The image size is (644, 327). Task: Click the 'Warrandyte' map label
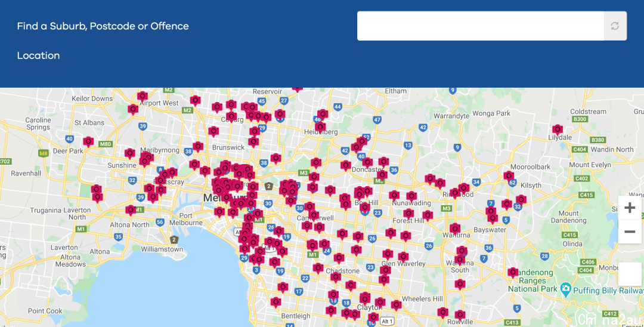point(451,116)
